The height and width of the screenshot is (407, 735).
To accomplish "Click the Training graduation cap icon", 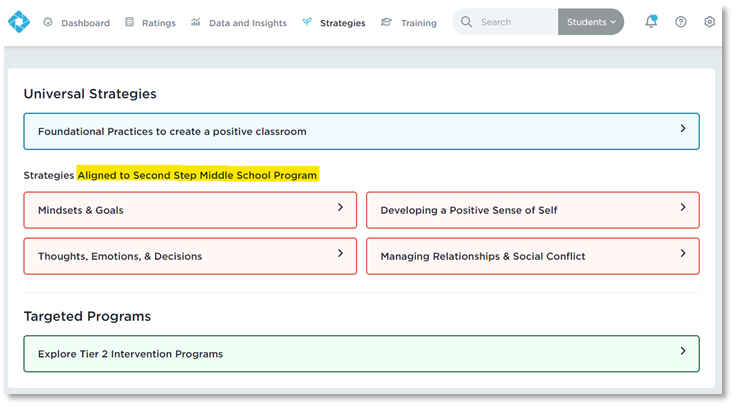I will (387, 22).
